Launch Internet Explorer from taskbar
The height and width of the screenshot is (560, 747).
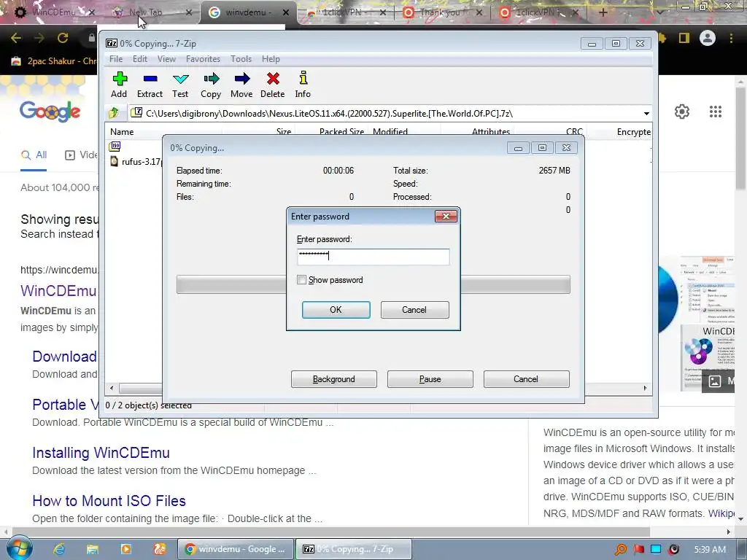[x=59, y=549]
